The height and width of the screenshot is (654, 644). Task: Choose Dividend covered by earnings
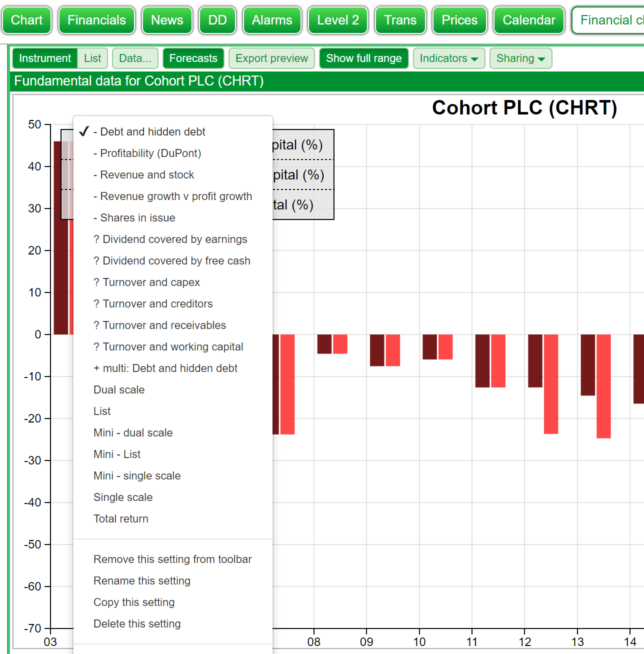point(173,239)
